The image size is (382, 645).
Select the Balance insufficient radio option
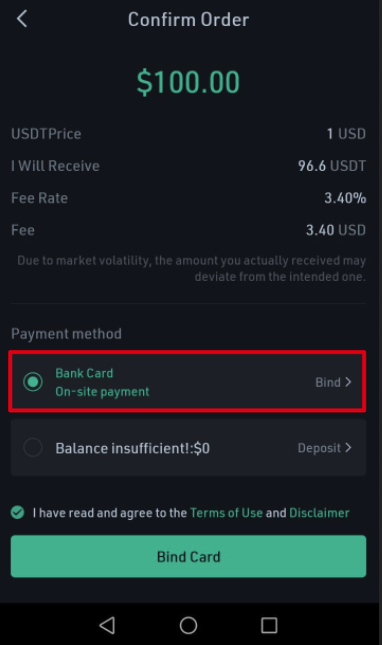(33, 448)
